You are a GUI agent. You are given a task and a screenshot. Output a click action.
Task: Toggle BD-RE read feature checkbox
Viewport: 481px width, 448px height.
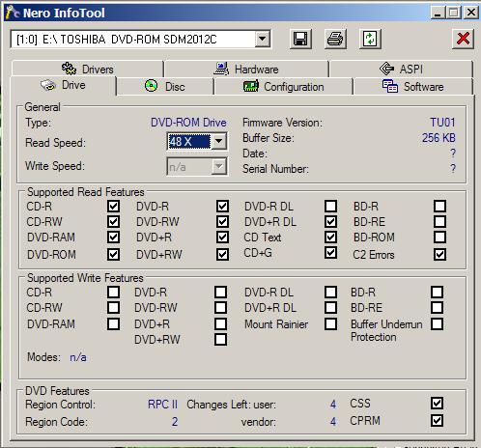439,221
